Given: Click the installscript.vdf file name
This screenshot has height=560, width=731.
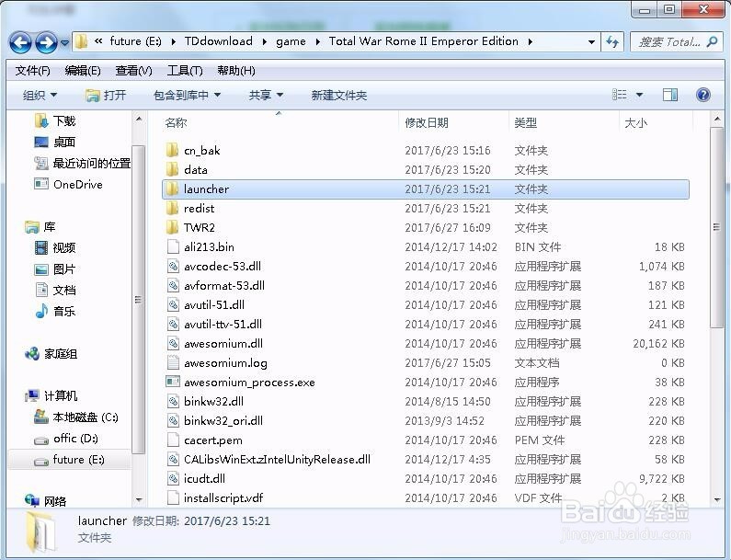Looking at the screenshot, I should click(x=223, y=498).
